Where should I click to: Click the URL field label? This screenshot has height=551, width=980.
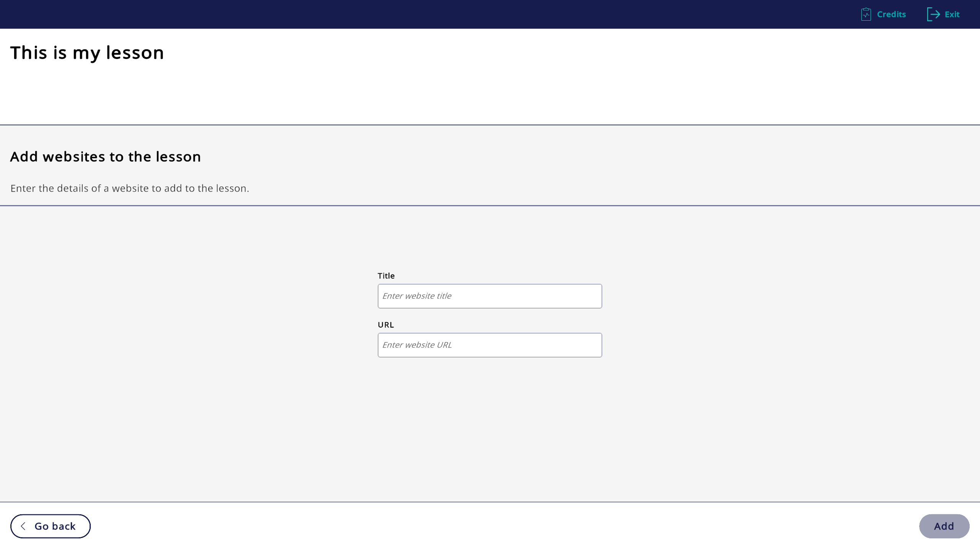(x=386, y=324)
